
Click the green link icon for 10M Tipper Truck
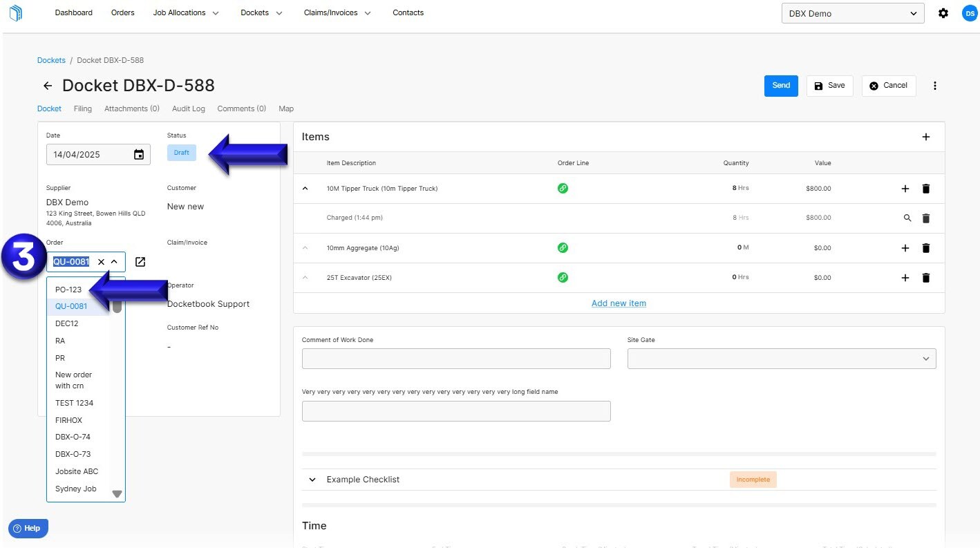563,188
